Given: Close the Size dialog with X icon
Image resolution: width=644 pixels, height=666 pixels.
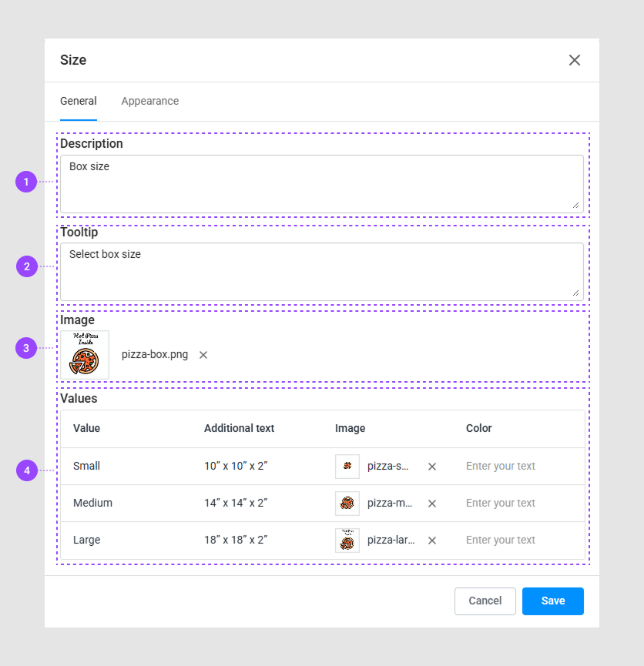Looking at the screenshot, I should (x=575, y=60).
